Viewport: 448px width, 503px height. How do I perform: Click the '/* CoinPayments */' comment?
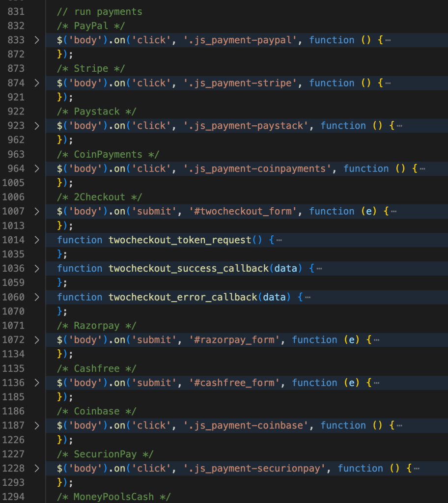(108, 155)
